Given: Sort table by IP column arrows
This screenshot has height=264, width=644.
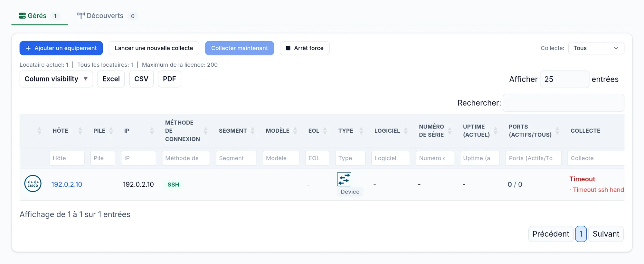Looking at the screenshot, I should [x=152, y=131].
